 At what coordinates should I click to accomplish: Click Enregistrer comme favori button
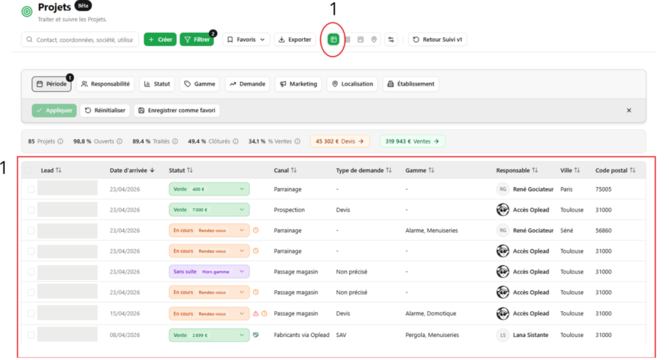(x=177, y=110)
